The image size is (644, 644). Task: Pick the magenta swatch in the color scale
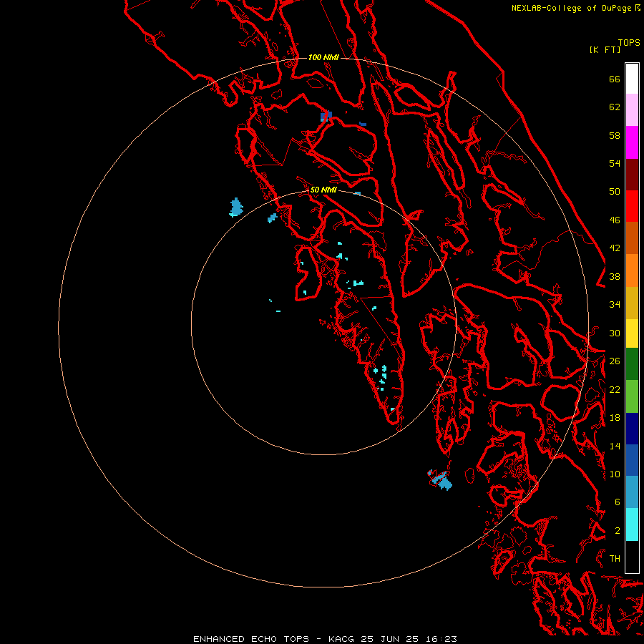[x=632, y=142]
